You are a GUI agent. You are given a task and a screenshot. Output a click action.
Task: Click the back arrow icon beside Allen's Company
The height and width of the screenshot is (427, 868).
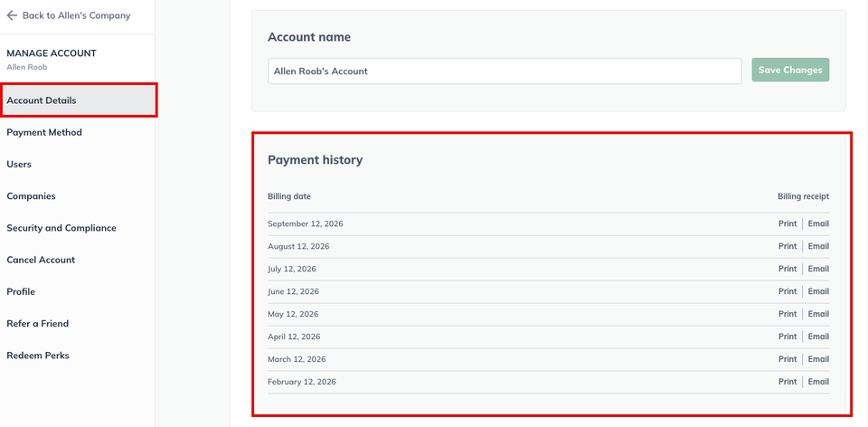(12, 15)
